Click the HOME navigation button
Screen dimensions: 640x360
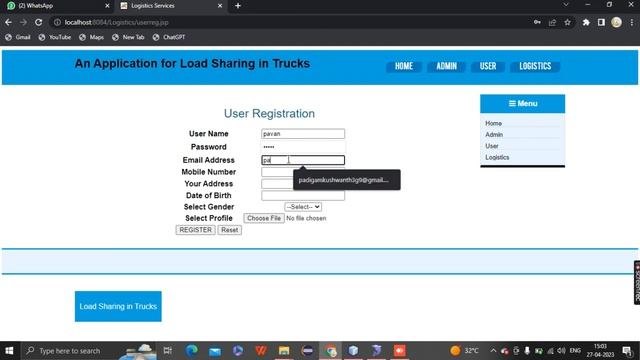click(x=404, y=66)
